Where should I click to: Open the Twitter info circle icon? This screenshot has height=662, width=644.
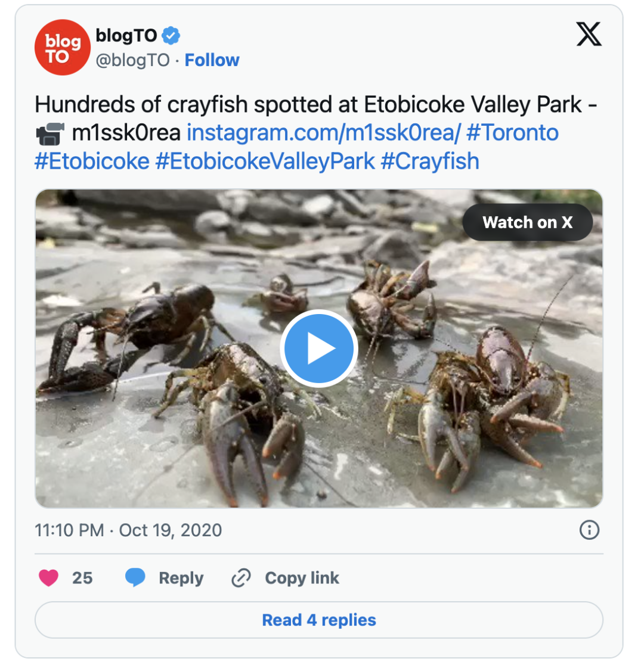589,530
